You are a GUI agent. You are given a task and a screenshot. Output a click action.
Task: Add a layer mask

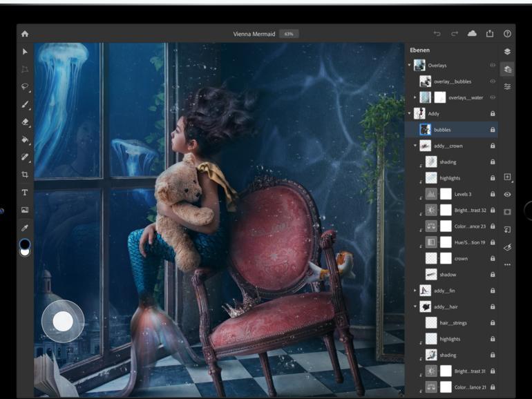click(507, 212)
